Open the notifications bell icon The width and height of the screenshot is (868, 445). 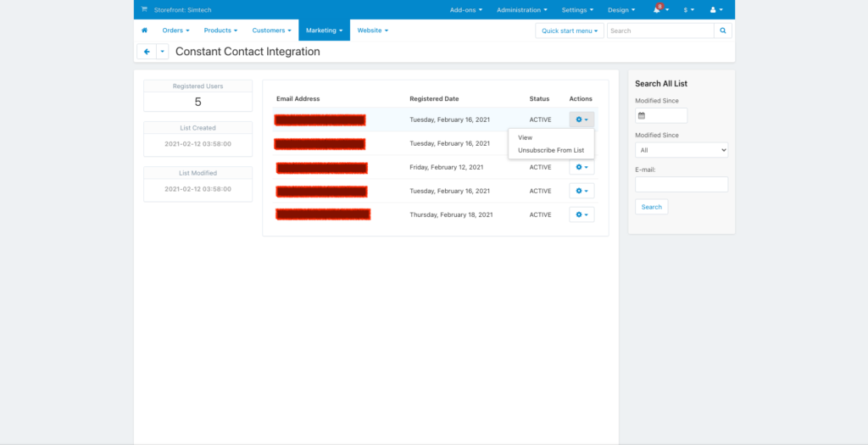click(x=658, y=10)
